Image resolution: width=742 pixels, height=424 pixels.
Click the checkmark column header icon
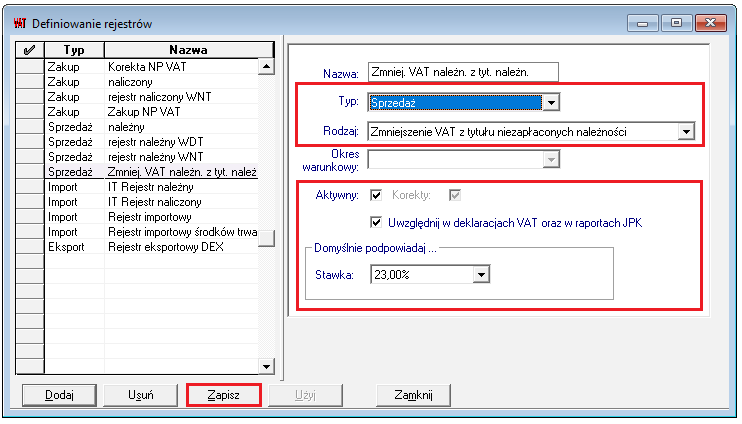coord(29,49)
